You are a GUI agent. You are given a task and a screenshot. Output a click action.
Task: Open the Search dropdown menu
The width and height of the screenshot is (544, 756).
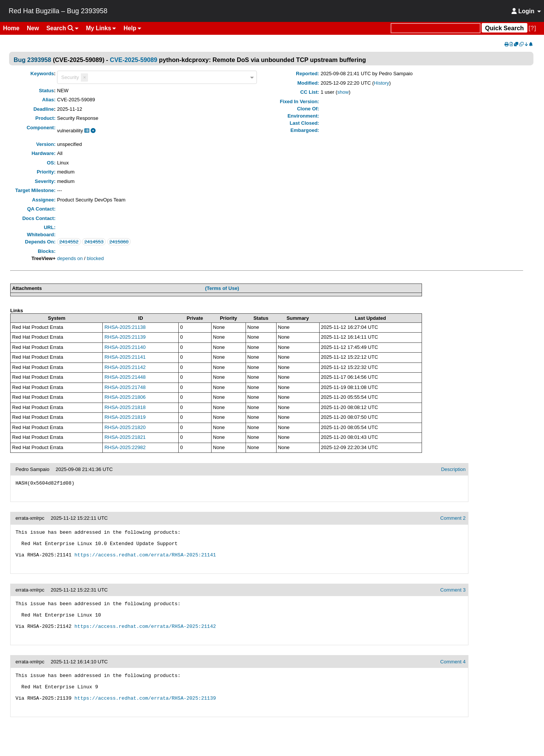[62, 28]
